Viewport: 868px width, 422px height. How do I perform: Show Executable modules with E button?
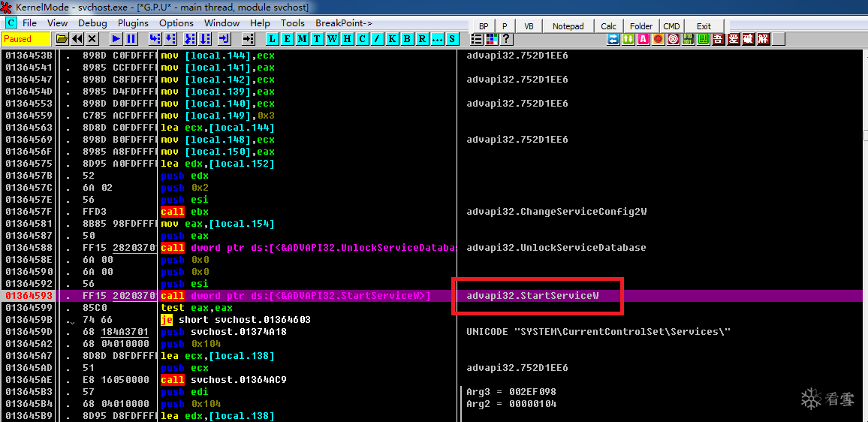288,39
